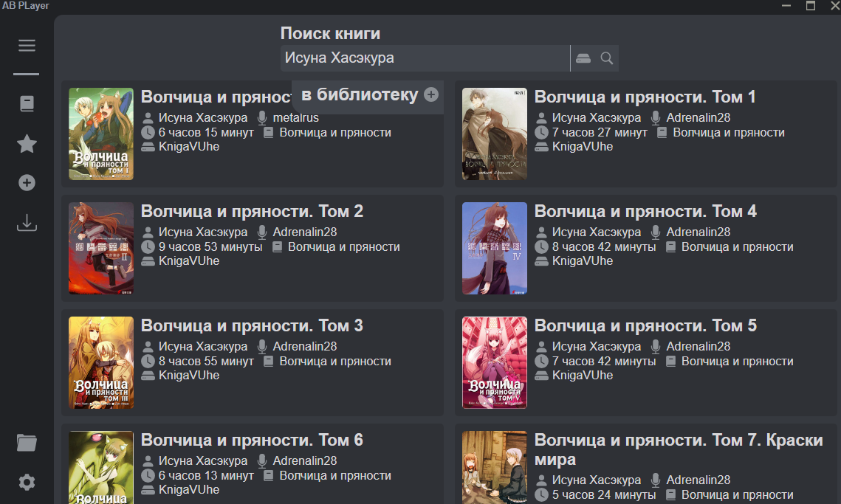Open cover thumbnail of Том 1
The image size is (841, 504).
pyautogui.click(x=495, y=134)
